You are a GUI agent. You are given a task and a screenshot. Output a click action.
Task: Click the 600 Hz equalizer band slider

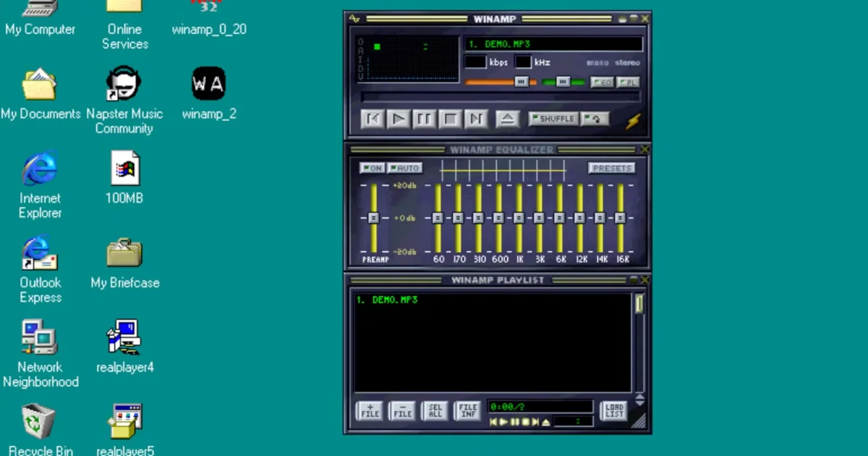pos(498,218)
